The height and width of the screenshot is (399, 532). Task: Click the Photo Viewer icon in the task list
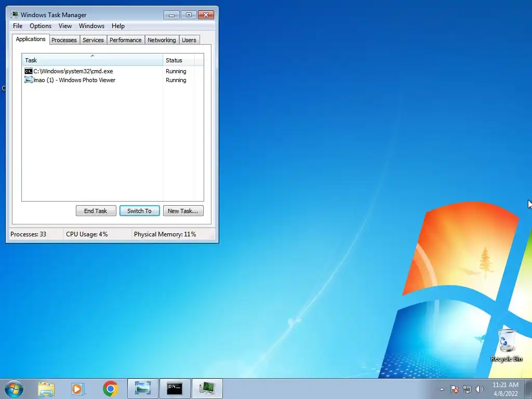coord(29,80)
